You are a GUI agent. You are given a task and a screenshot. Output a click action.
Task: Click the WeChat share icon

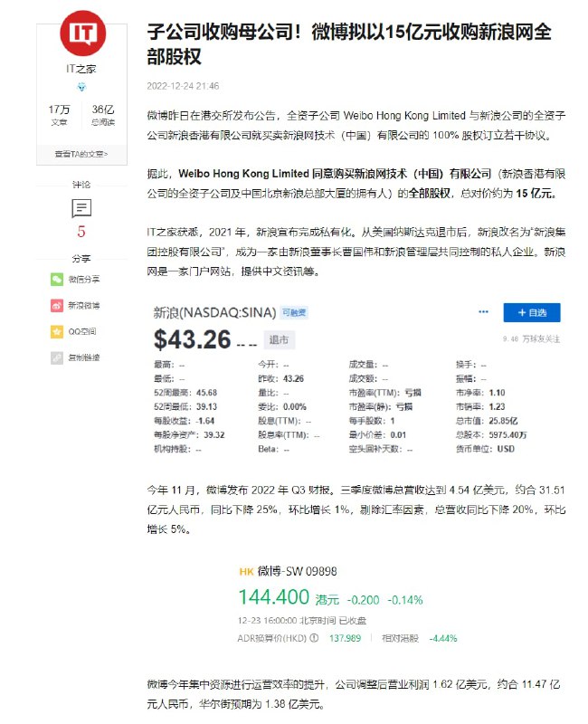57,280
